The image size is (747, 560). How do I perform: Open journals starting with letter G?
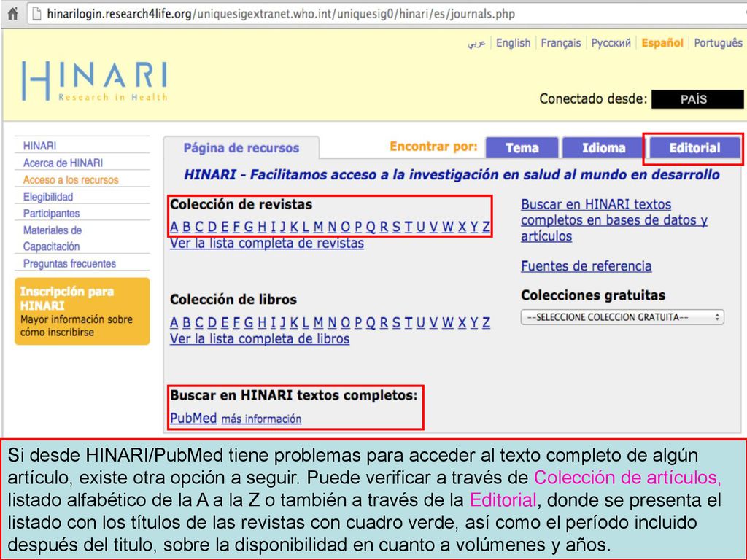248,227
